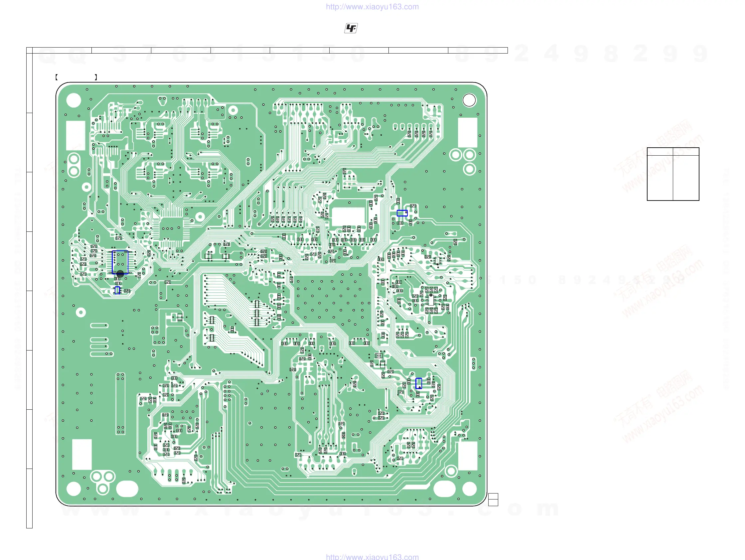Open the xiaoyu163.com link at the bottom

pyautogui.click(x=372, y=557)
